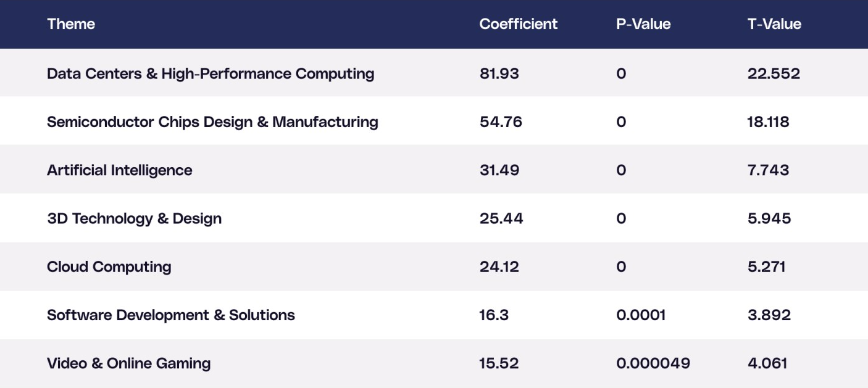This screenshot has height=388, width=868.
Task: Click the 54.76 coefficient value
Action: [x=501, y=122]
